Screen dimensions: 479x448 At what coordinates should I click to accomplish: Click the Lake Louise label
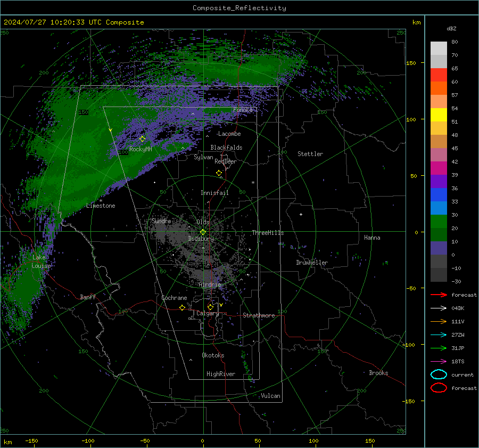click(41, 262)
